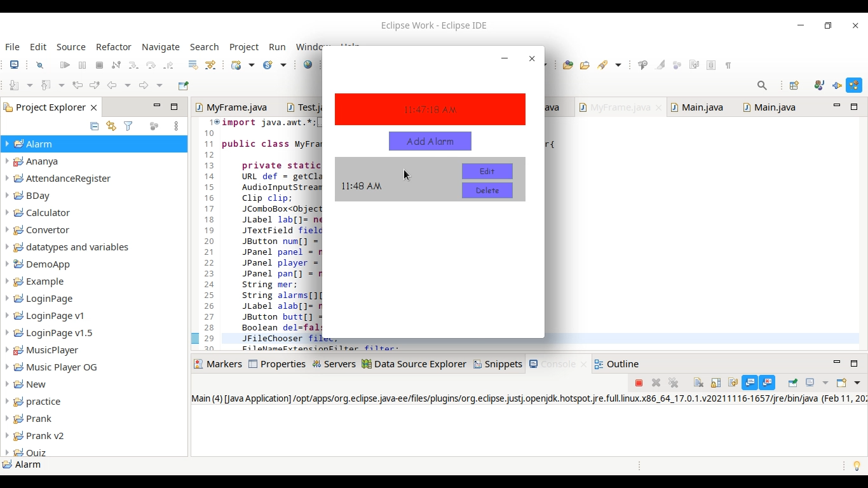Select the Skip All Breakpoints icon

(39, 65)
